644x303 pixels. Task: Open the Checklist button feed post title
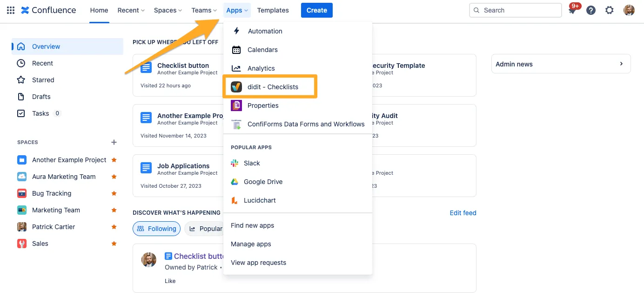click(x=199, y=256)
